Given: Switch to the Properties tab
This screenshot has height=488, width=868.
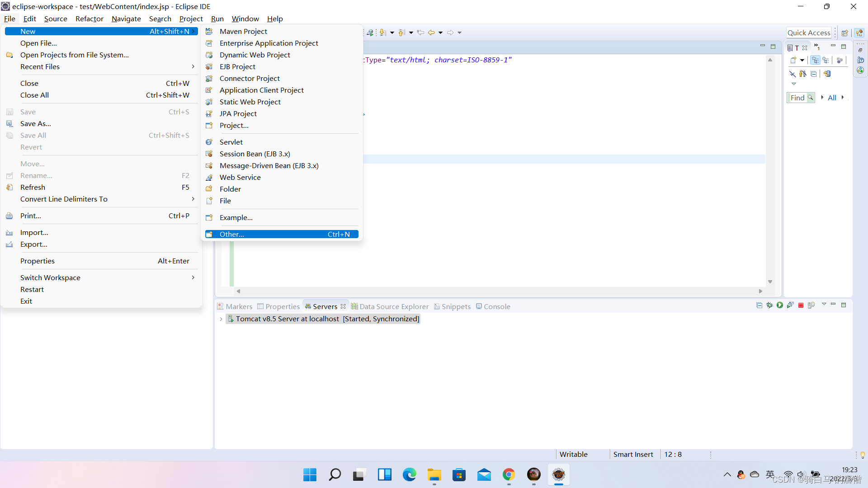Looking at the screenshot, I should (x=278, y=306).
